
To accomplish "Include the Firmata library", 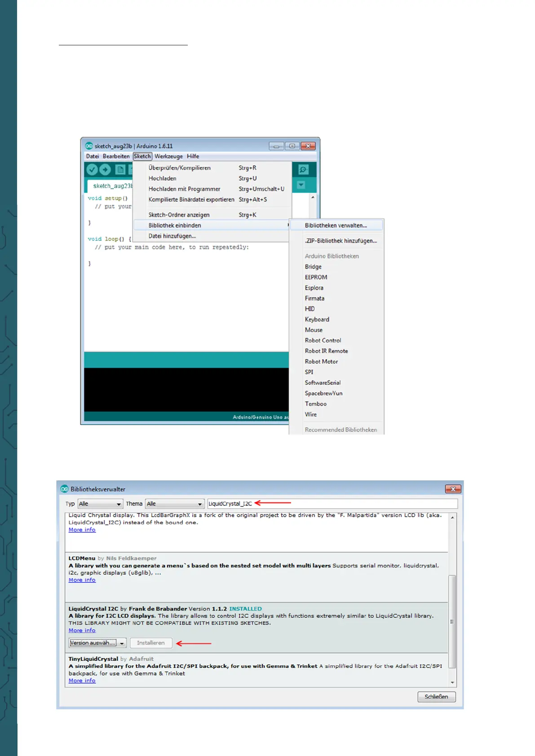I will click(x=336, y=298).
